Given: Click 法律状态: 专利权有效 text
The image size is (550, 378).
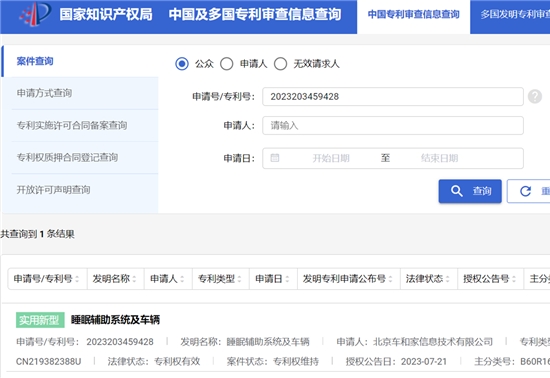Looking at the screenshot, I should 154,361.
